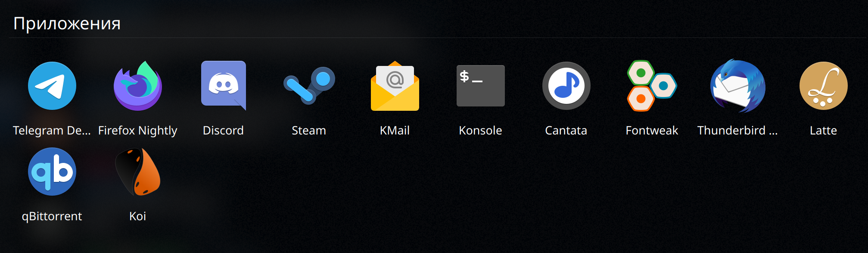Screen dimensions: 868x253
Task: Launch Firefox Nightly via its purple icon
Action: click(138, 86)
